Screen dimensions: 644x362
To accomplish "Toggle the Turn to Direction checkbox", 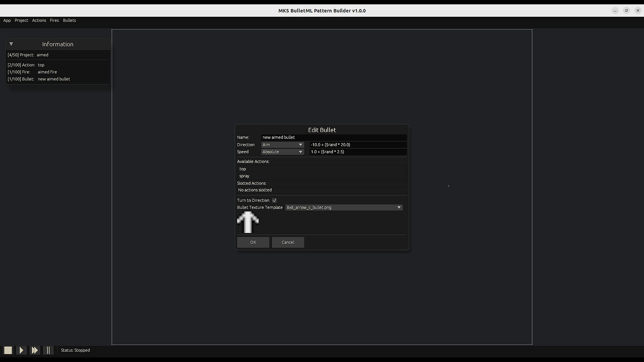I will (x=274, y=200).
